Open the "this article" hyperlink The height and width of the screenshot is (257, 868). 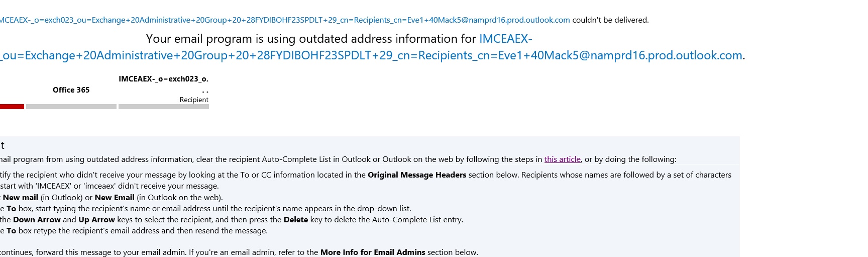(562, 159)
